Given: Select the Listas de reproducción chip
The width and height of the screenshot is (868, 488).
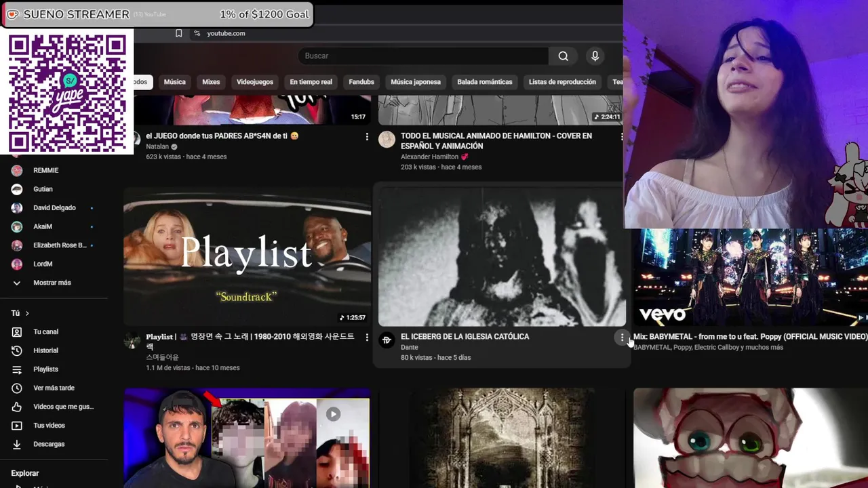Looking at the screenshot, I should [562, 82].
